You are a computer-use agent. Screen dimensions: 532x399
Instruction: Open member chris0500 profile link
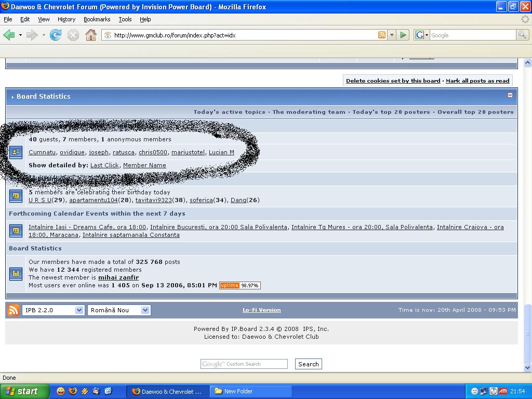coord(153,152)
